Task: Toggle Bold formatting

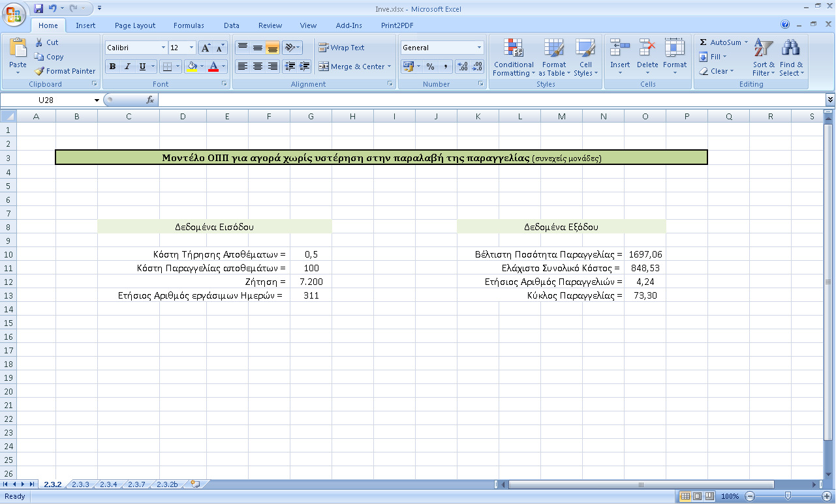Action: 112,67
